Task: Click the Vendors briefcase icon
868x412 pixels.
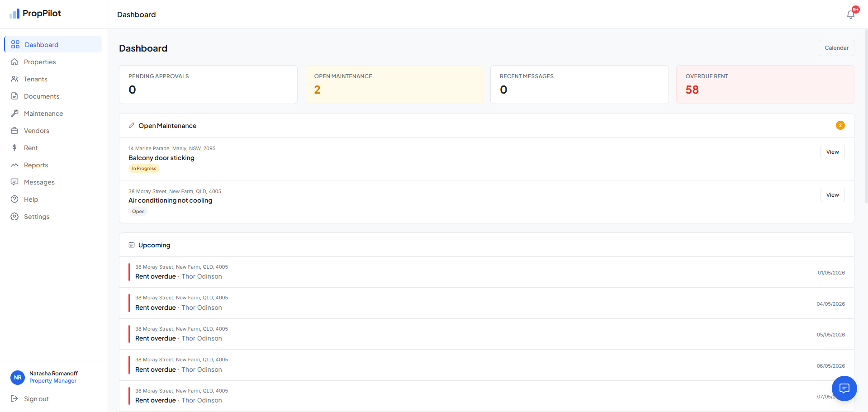Action: 14,130
